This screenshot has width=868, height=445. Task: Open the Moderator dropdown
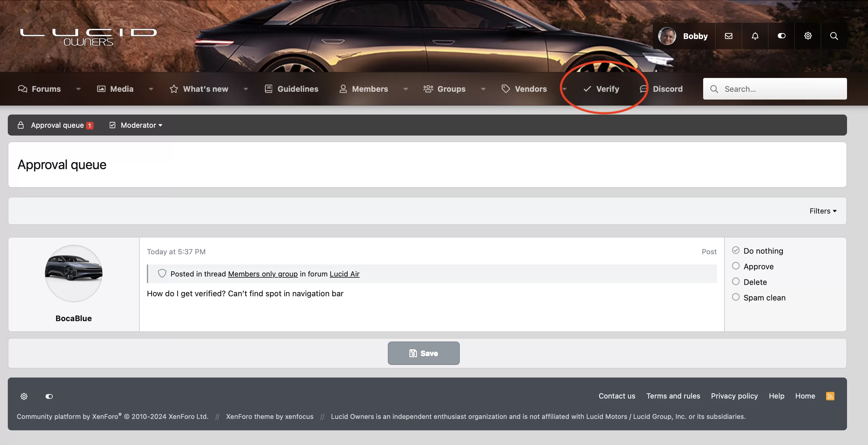point(141,125)
